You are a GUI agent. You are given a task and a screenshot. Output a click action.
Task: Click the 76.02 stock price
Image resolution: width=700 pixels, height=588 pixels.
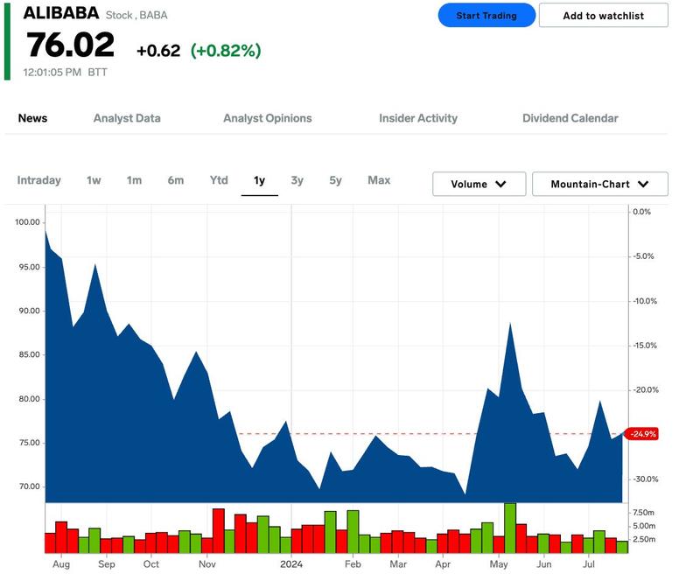coord(71,45)
